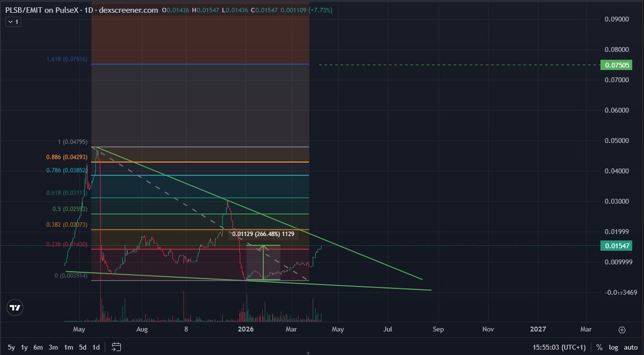Click the TradingView logo icon
The image size is (644, 355).
(x=15, y=308)
